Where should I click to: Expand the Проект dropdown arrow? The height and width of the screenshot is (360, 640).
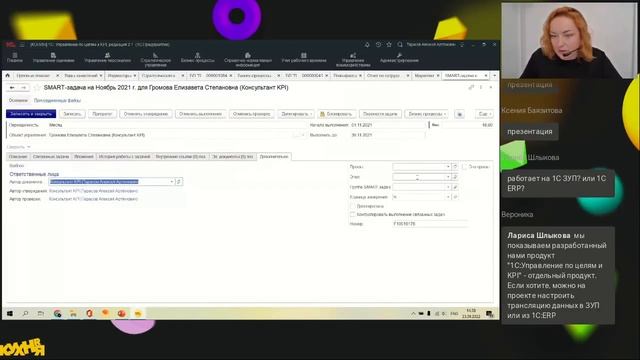448,167
